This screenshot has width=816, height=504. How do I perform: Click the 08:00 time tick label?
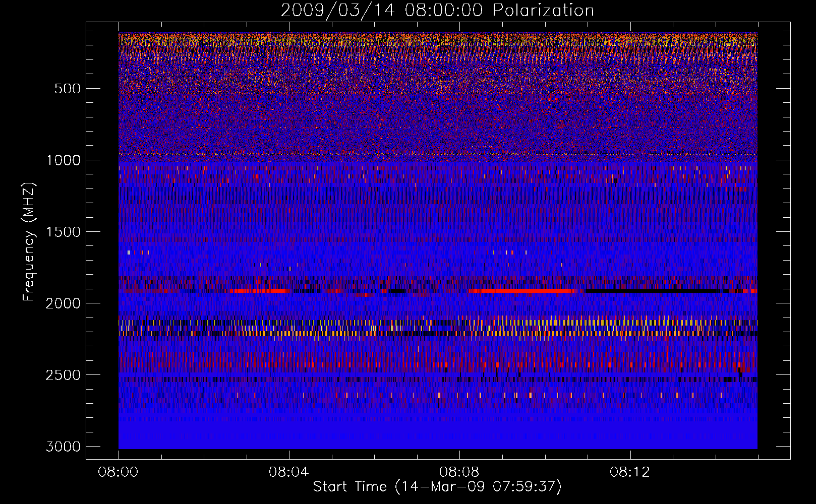(x=119, y=472)
